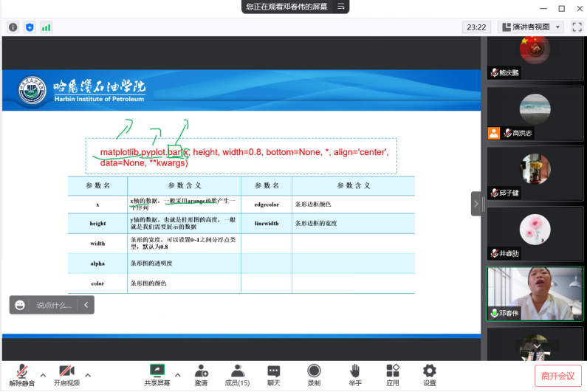
Task: Check the green network signal icon
Action: 46,27
